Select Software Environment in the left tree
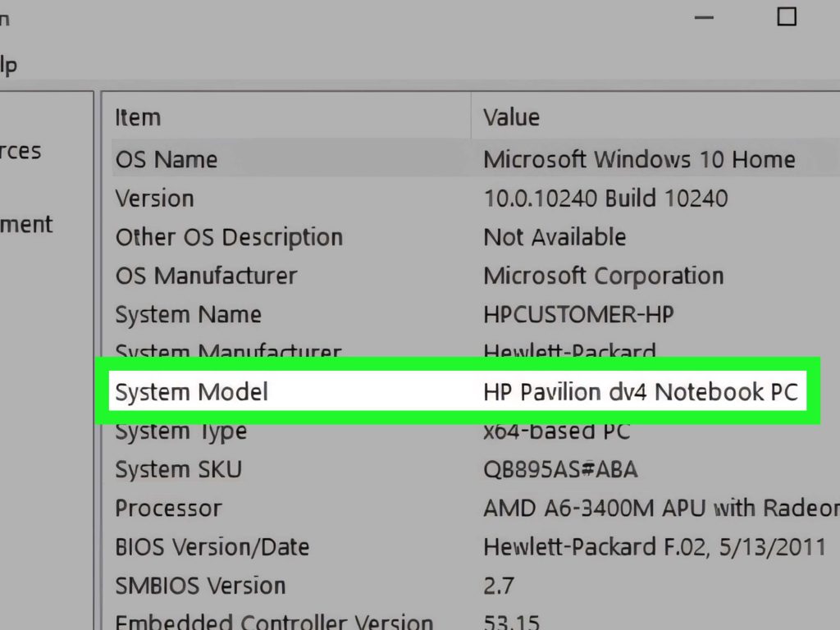The height and width of the screenshot is (630, 840). tap(26, 224)
